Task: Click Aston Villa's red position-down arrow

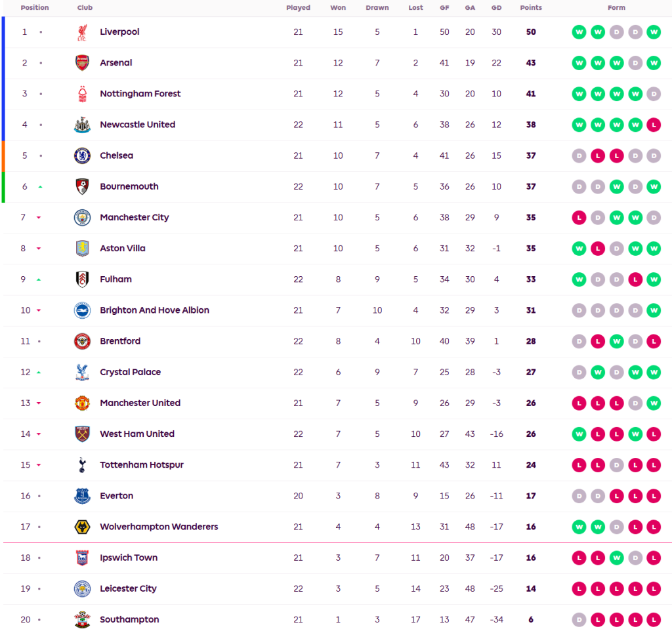Action: click(39, 249)
